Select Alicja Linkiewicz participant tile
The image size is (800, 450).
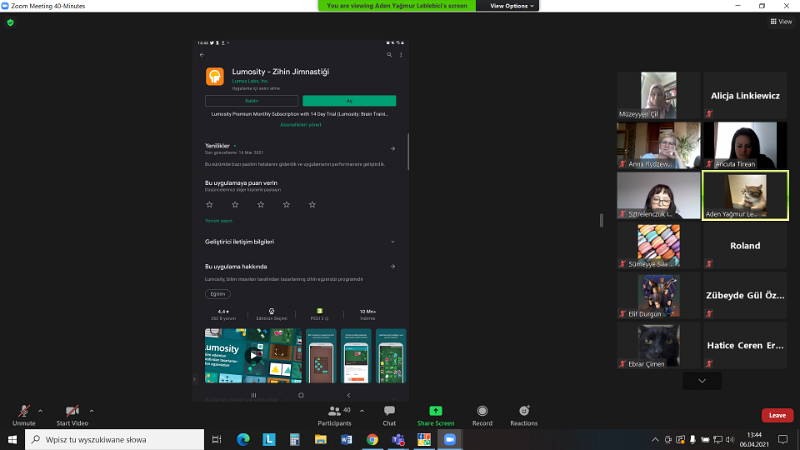pos(745,95)
